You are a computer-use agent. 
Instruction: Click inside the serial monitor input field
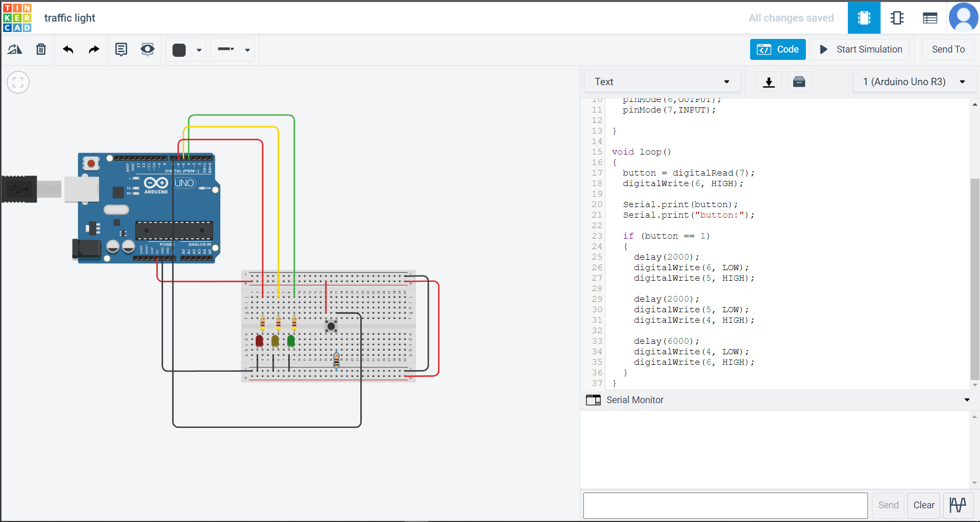coord(725,505)
